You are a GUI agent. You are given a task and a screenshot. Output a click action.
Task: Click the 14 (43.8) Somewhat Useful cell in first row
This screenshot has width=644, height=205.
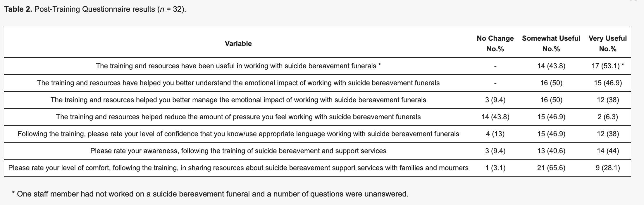point(551,66)
